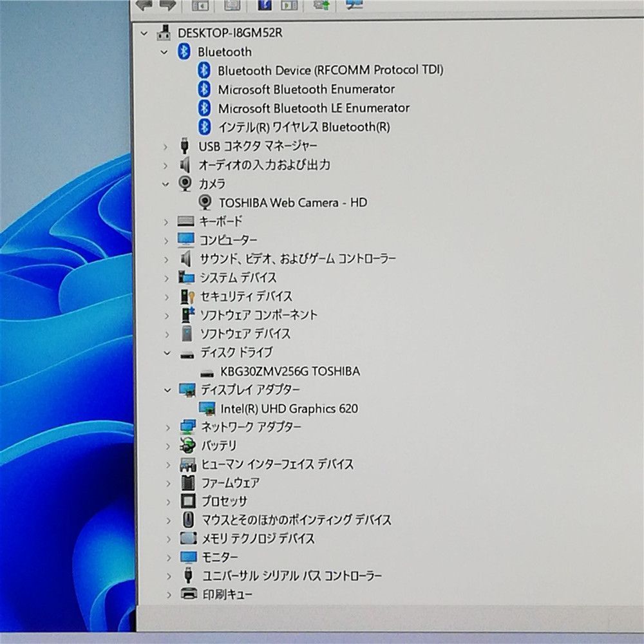The image size is (644, 644).
Task: Click the メモリ テクノロジ デバイス icon
Action: tap(189, 538)
